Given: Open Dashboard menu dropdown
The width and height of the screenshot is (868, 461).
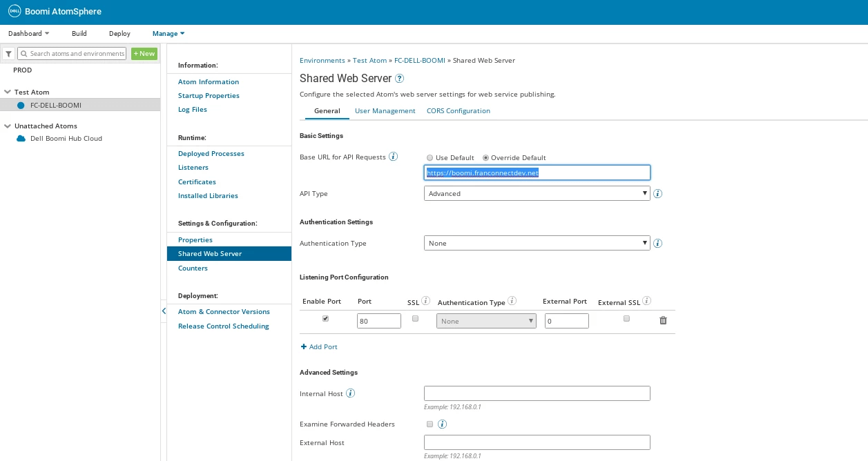Looking at the screenshot, I should 29,33.
